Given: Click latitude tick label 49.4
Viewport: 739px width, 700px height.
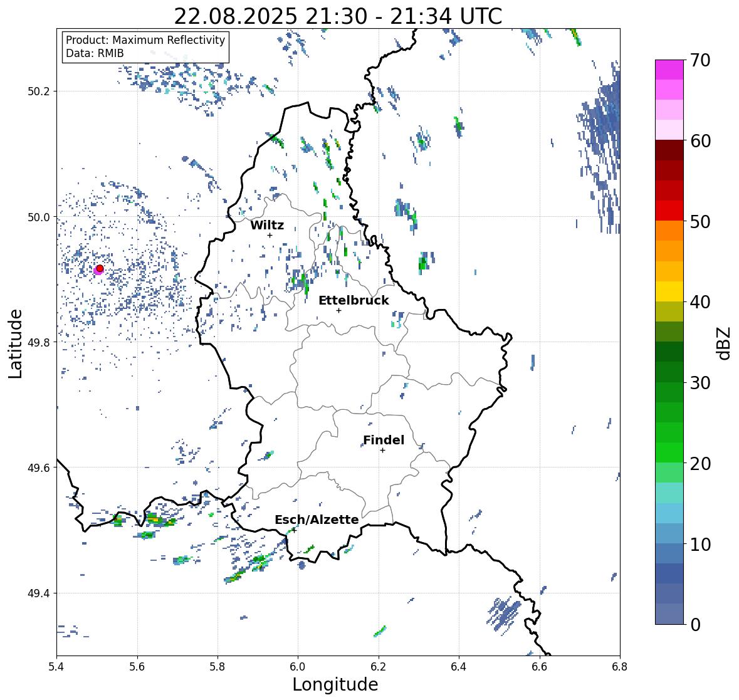Looking at the screenshot, I should [39, 593].
